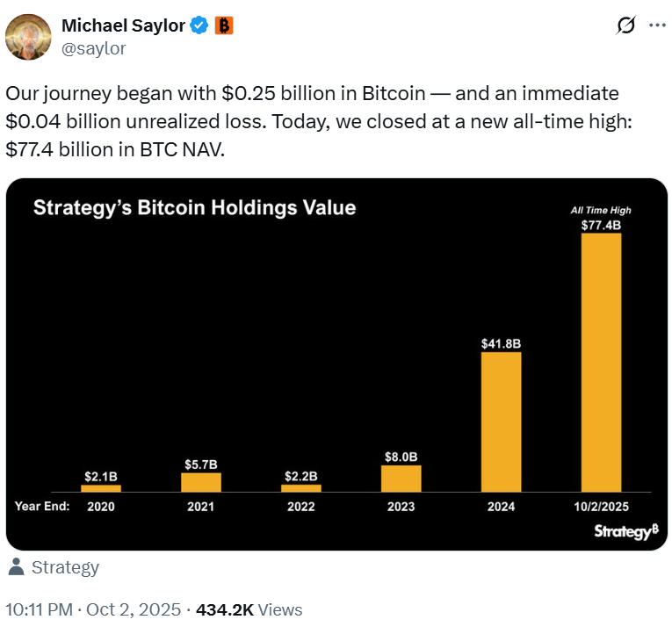Click the person icon beside Strategy tag
The height and width of the screenshot is (634, 672).
(x=15, y=567)
